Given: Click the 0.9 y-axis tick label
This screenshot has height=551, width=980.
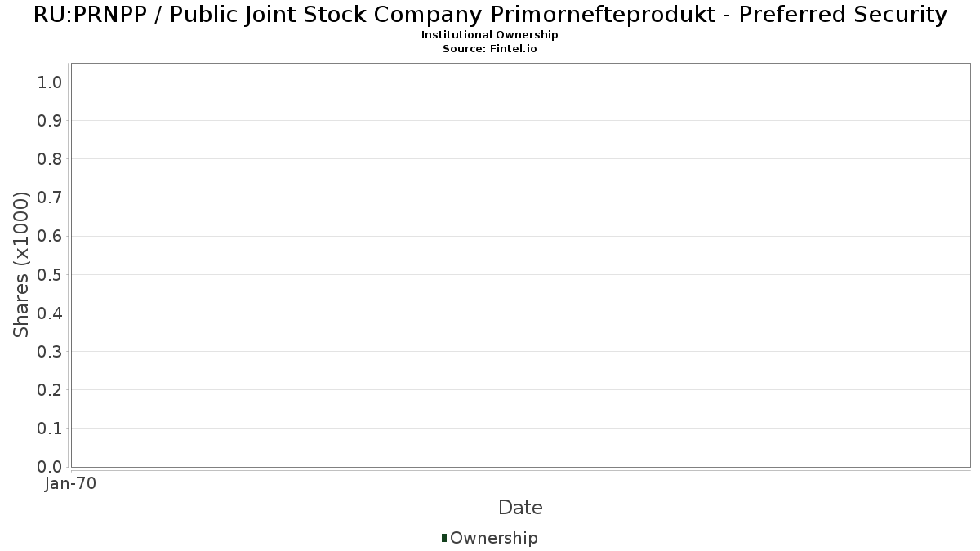Looking at the screenshot, I should point(50,121).
